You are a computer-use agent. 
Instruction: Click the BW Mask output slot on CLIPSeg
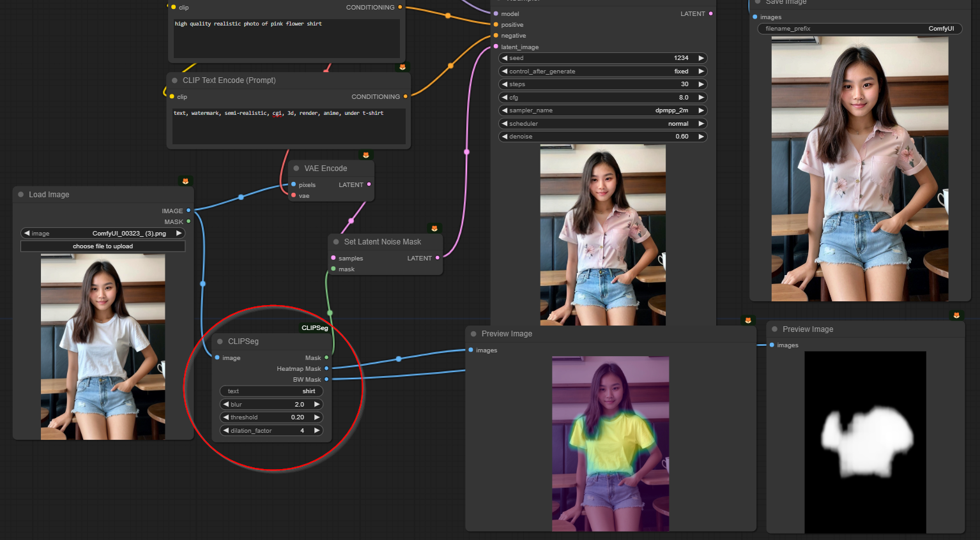[x=326, y=379]
